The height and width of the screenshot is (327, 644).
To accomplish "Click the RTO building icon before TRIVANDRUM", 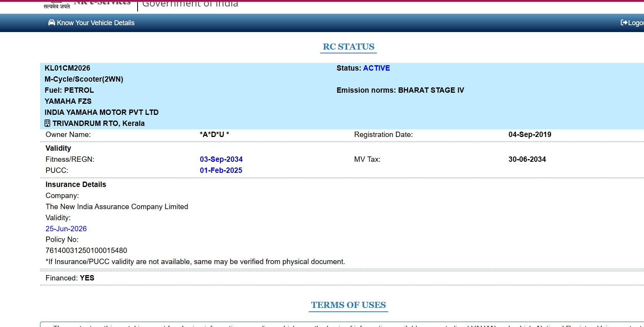I will pos(47,123).
